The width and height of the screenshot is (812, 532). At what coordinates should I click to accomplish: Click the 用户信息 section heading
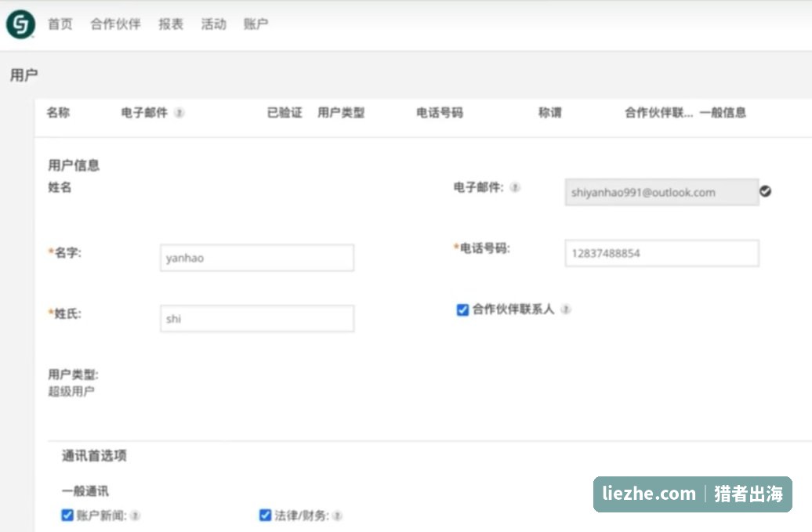(x=74, y=165)
